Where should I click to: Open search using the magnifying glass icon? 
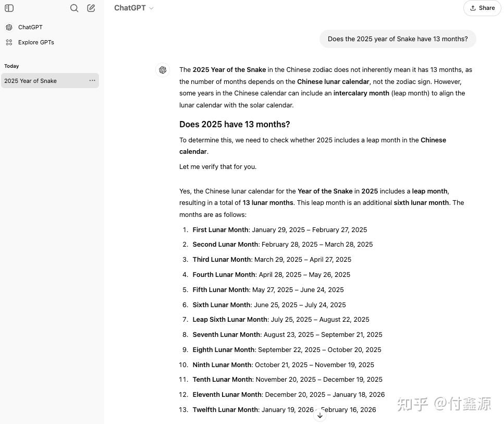74,8
